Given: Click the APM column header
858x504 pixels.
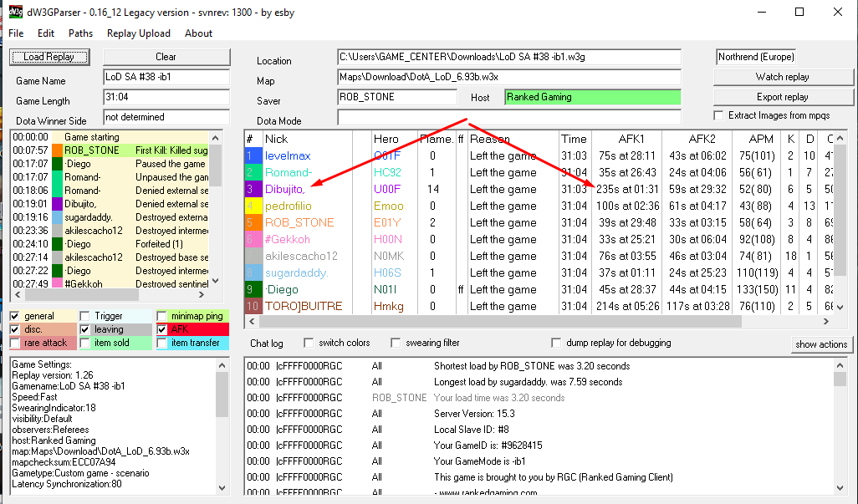Looking at the screenshot, I should (x=761, y=139).
